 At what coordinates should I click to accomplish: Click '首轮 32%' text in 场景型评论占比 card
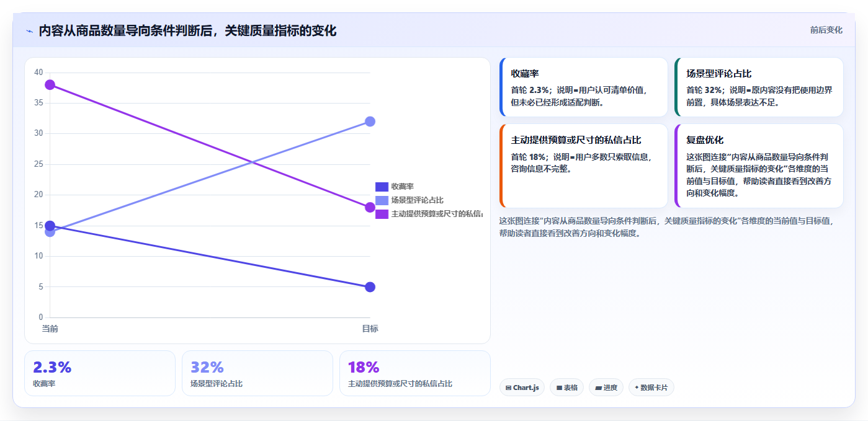(x=704, y=90)
